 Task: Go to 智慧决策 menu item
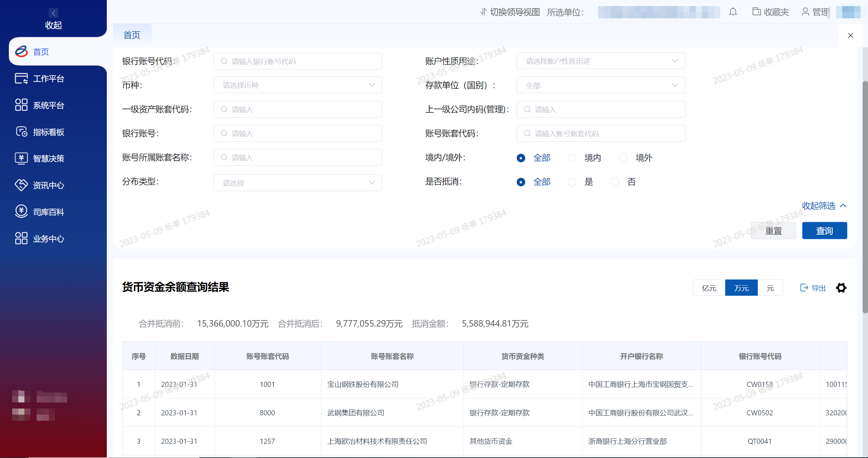click(x=48, y=159)
